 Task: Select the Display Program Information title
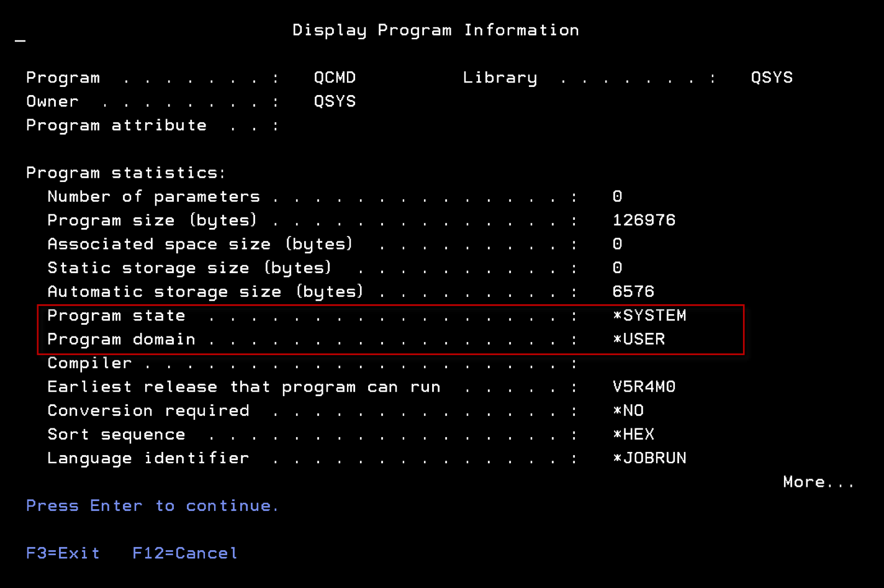(436, 30)
